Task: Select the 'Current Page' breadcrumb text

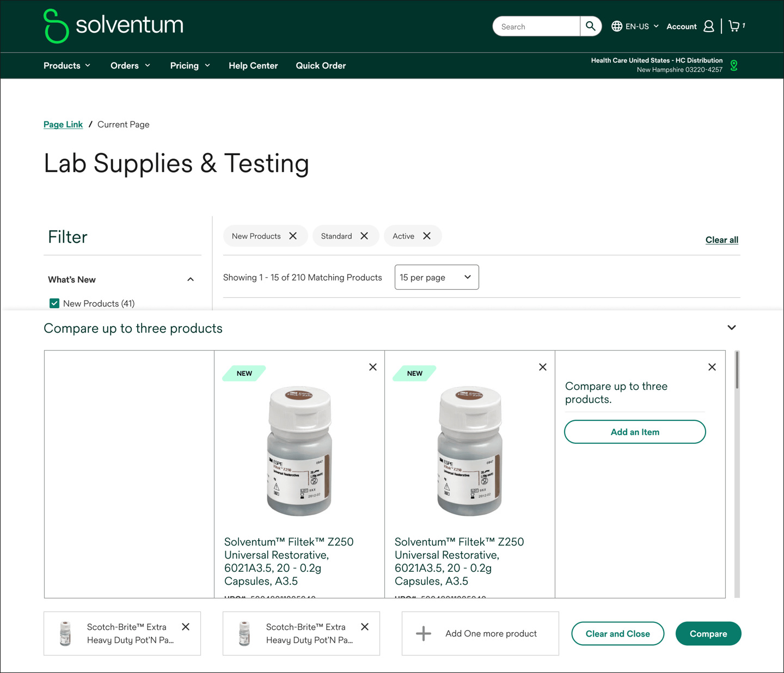Action: click(x=124, y=124)
